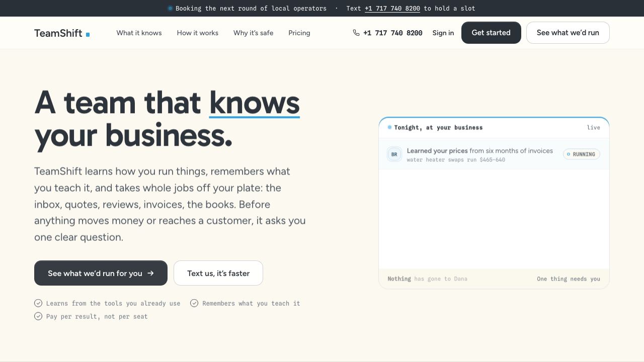This screenshot has width=644, height=362.
Task: Click Learned your prices activity row
Action: (494, 154)
